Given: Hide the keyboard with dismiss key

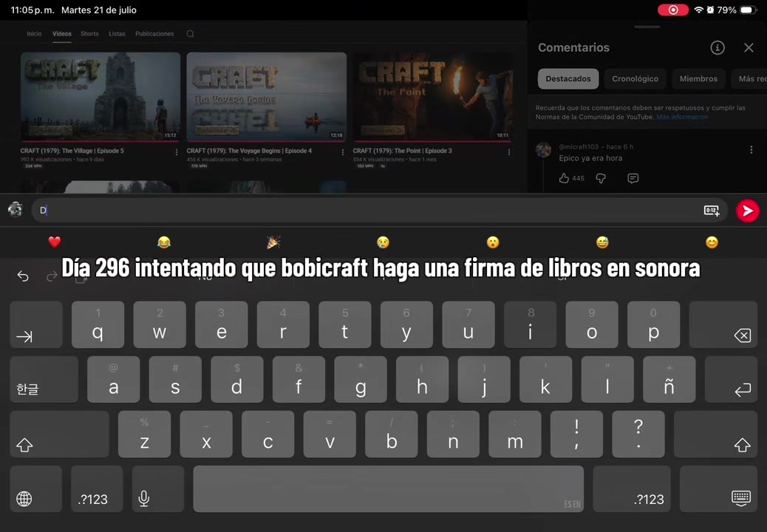Looking at the screenshot, I should (x=718, y=489).
